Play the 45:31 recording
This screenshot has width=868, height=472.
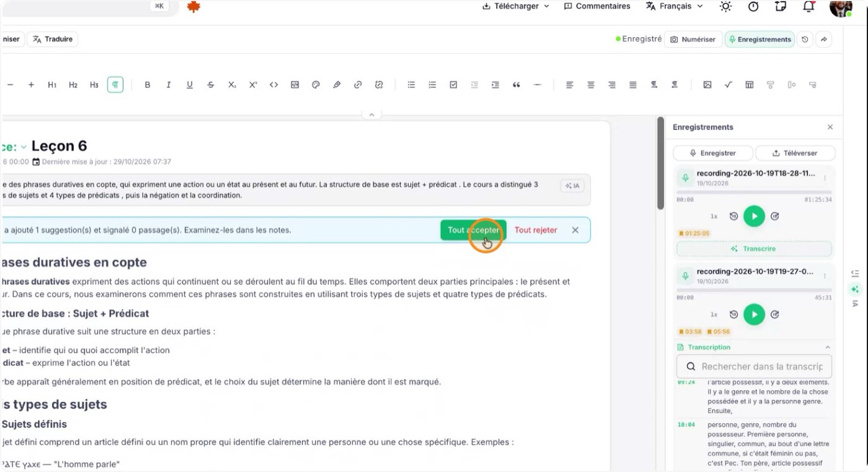(x=754, y=314)
